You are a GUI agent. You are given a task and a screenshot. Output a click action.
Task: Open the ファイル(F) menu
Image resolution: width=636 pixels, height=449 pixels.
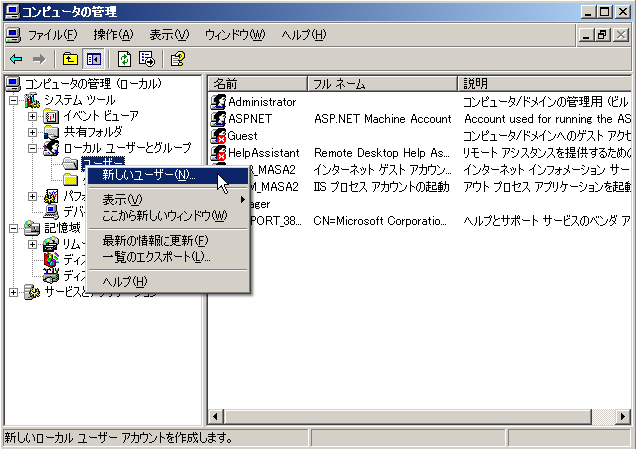tap(52, 35)
